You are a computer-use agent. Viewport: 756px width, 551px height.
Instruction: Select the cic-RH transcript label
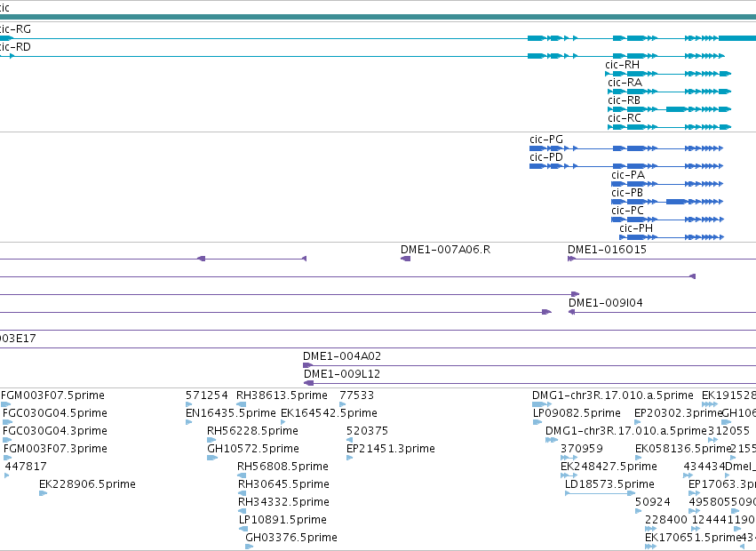tap(623, 65)
